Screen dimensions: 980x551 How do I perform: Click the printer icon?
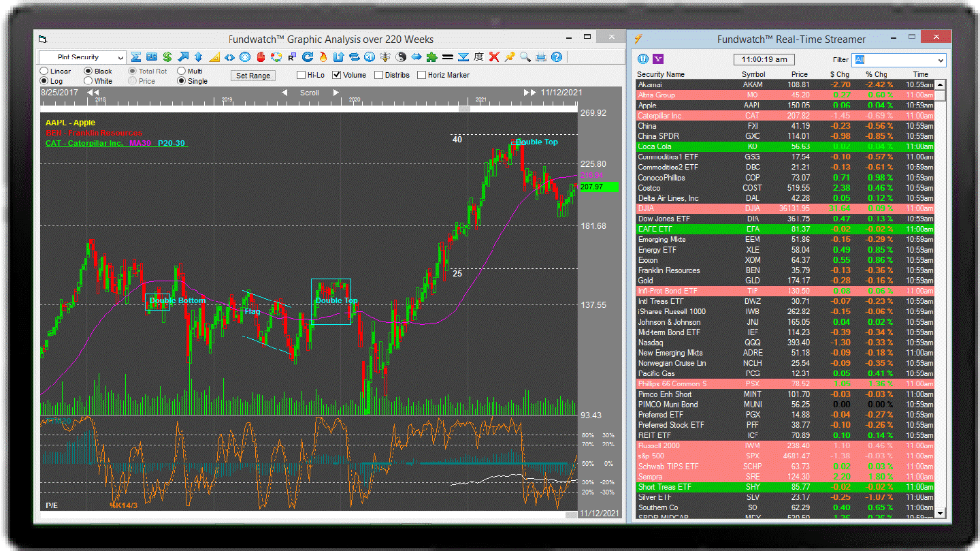click(x=541, y=57)
